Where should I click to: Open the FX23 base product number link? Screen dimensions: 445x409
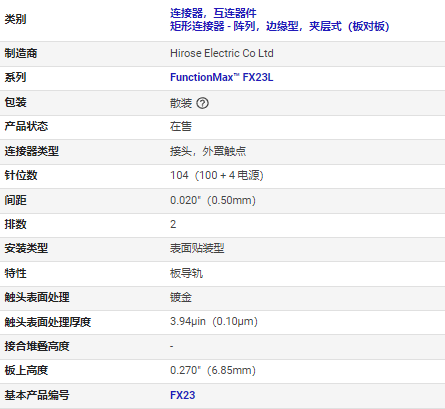183,395
